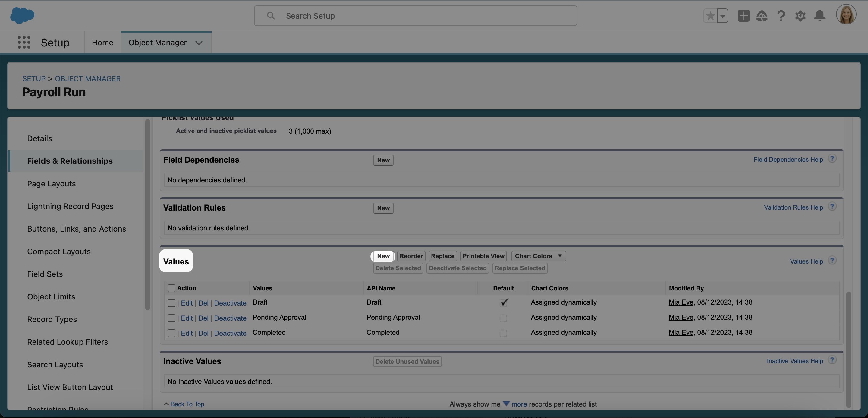Expand the Object Manager tab chevron
Screen dimensions: 868x418
pos(199,43)
